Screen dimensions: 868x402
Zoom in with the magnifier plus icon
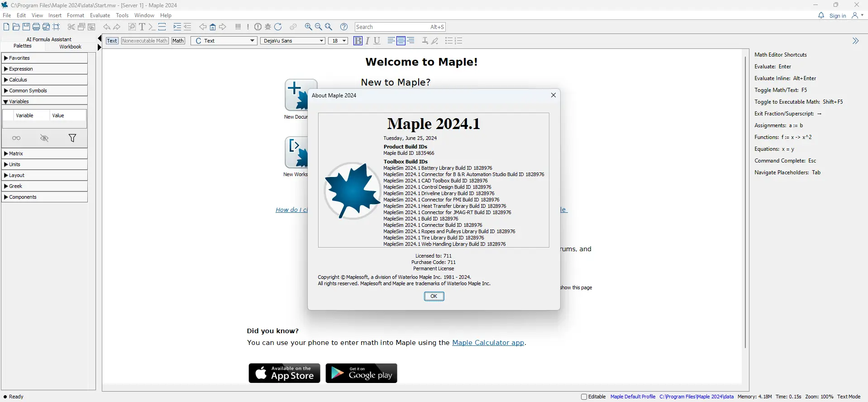tap(309, 27)
